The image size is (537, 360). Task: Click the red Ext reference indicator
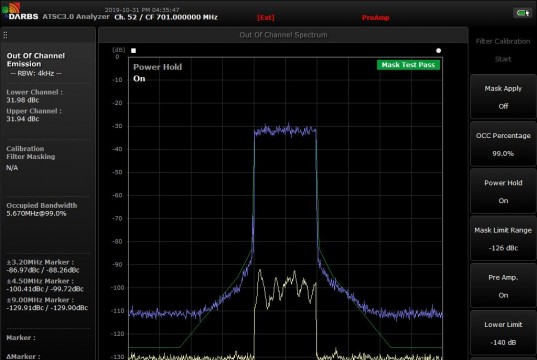266,17
